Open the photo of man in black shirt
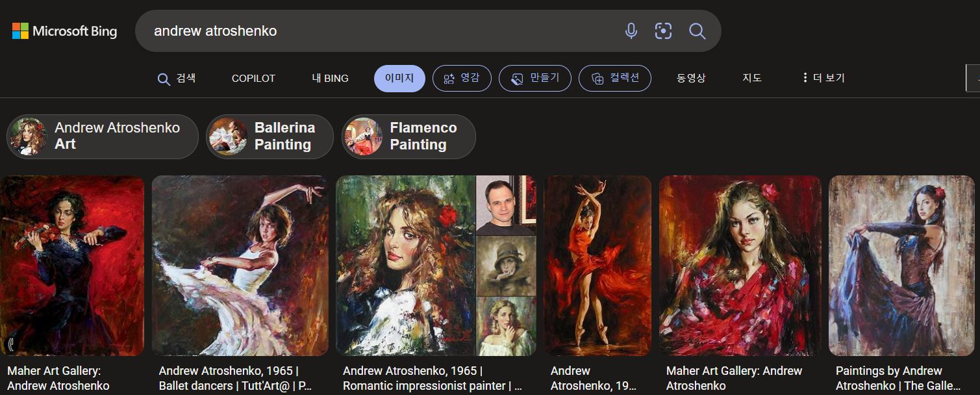Viewport: 980px width, 395px height. click(507, 205)
